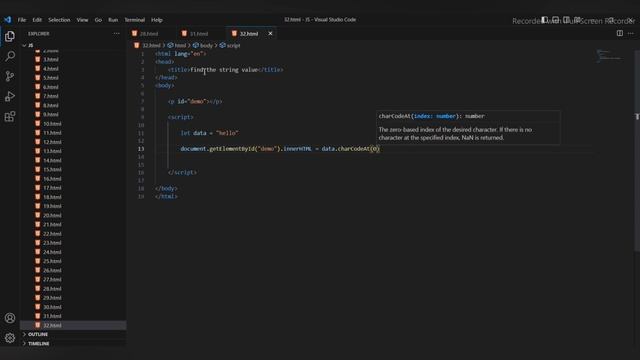Open the Help menu
Image resolution: width=640 pixels, height=360 pixels.
(x=157, y=20)
